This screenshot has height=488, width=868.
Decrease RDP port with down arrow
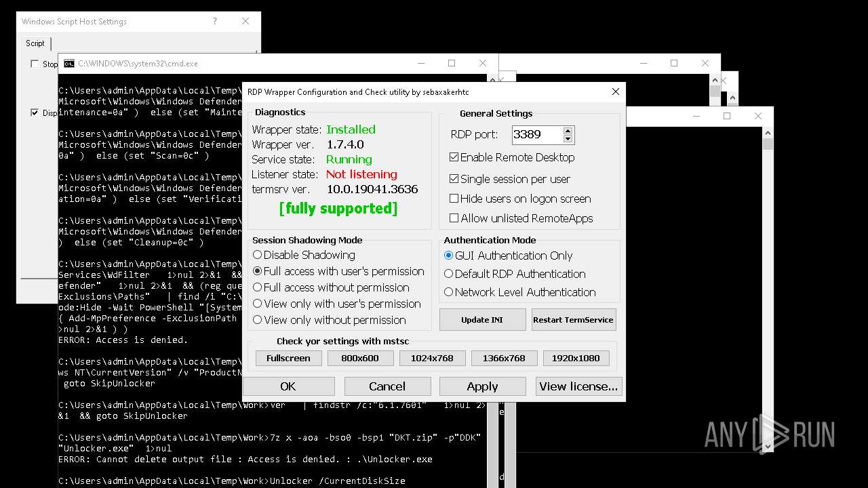568,138
